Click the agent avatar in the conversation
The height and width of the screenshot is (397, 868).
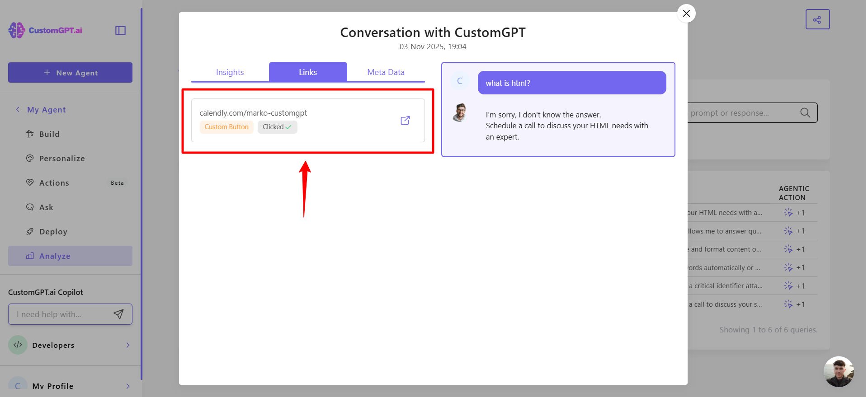pos(460,113)
